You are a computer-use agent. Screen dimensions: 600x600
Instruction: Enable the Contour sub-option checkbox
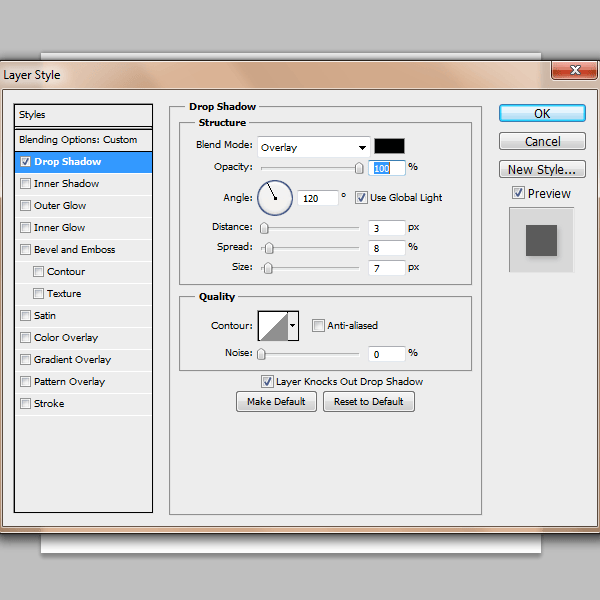(x=38, y=272)
